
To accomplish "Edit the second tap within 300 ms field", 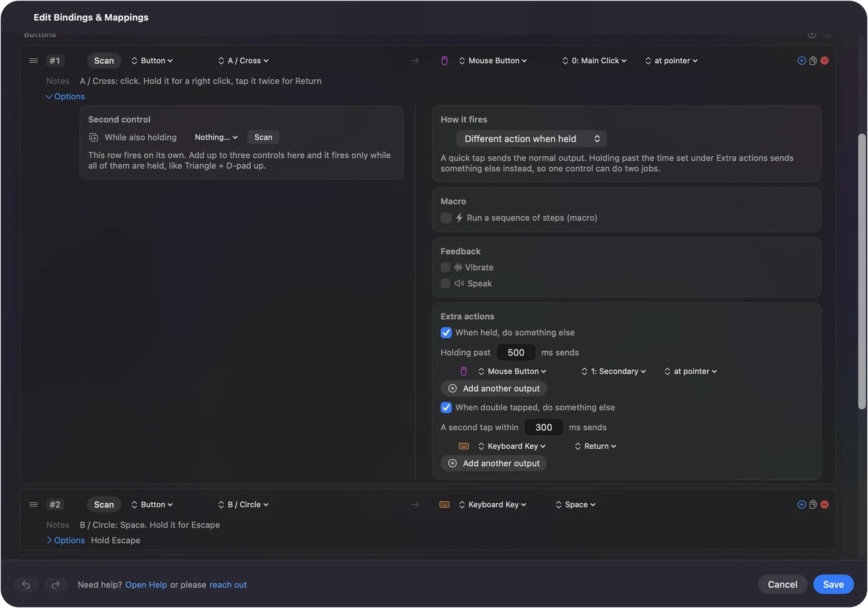I will tap(544, 428).
